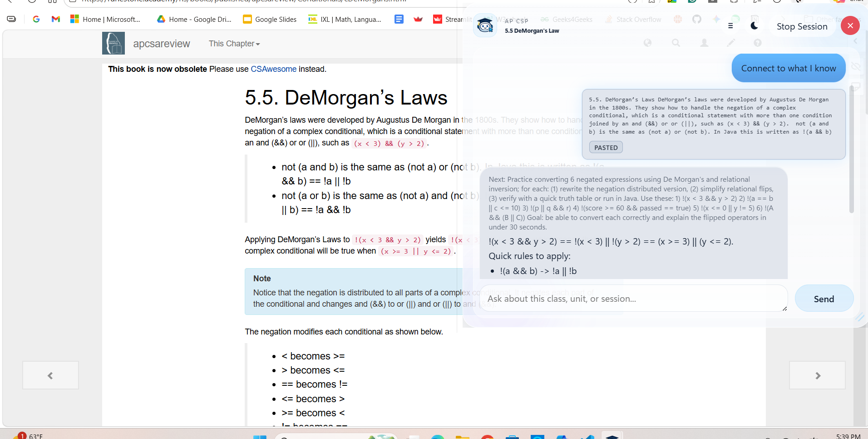868x439 pixels.
Task: Open the Streamlit bookmark icon
Action: tap(437, 19)
